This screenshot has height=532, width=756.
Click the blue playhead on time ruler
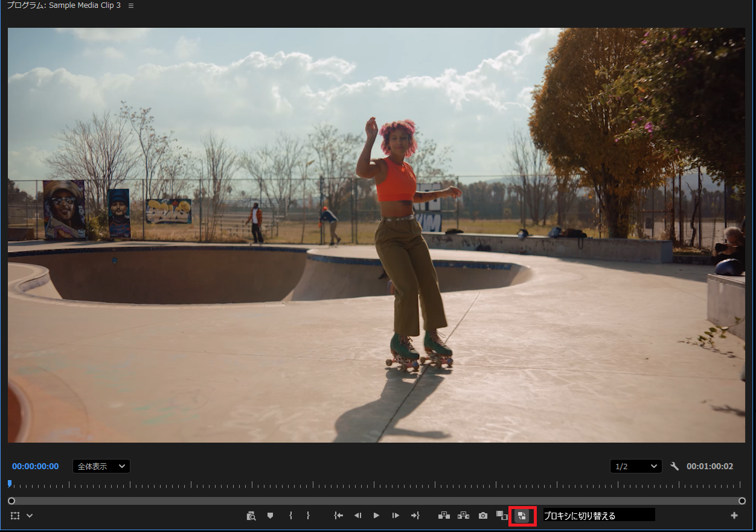point(10,483)
